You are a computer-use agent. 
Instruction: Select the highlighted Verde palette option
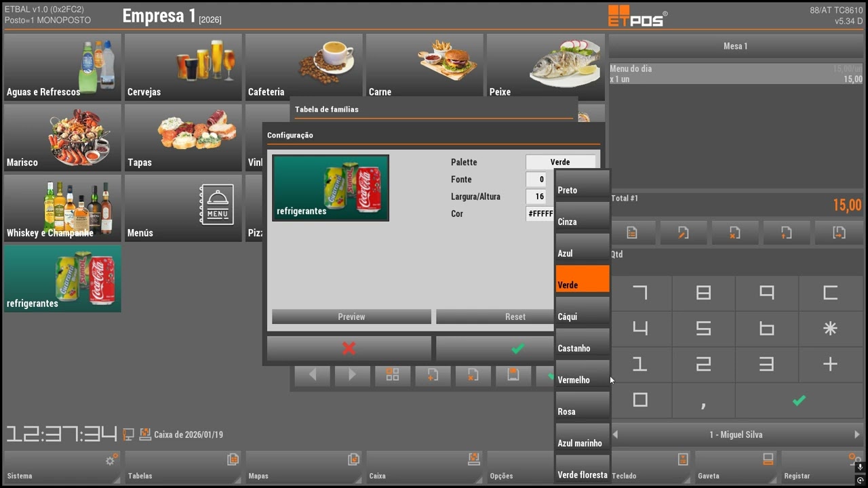583,279
